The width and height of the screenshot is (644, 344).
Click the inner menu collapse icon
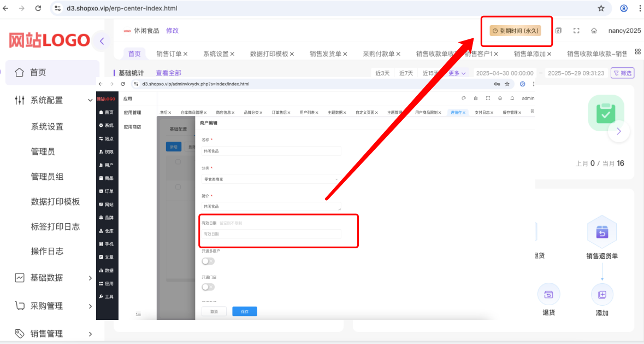(138, 313)
